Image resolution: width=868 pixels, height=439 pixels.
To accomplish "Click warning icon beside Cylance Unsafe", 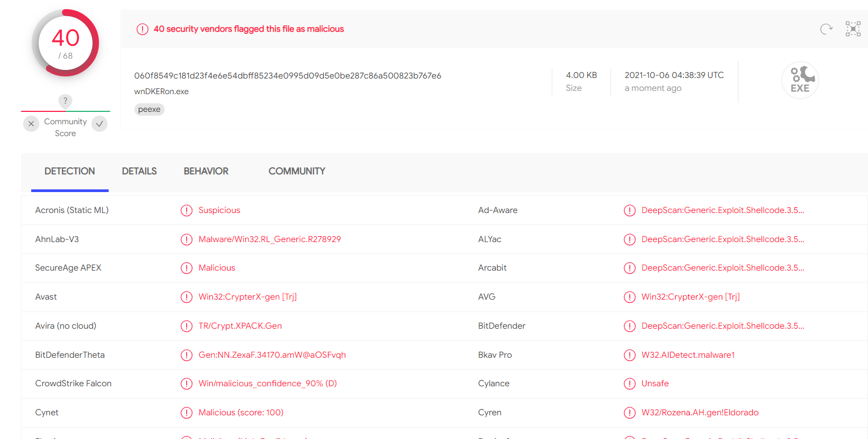I will [x=630, y=384].
